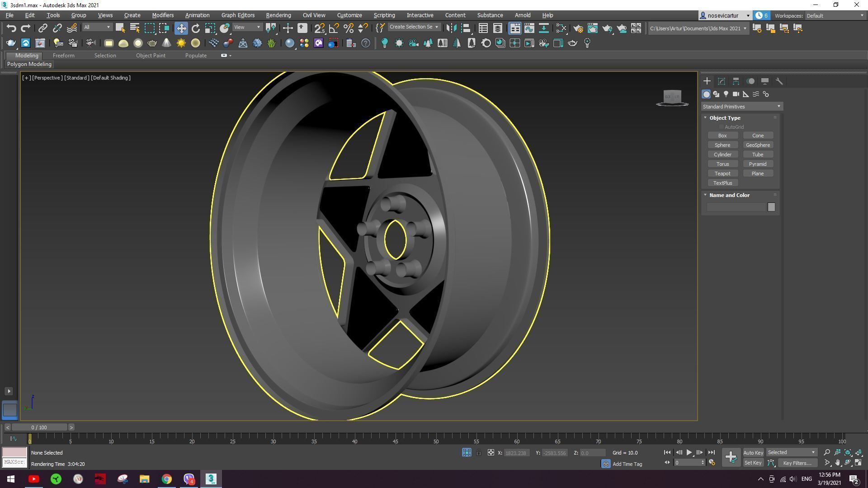Toggle Absolute/Offset transform type-in mode
868x488 pixels.
(491, 452)
